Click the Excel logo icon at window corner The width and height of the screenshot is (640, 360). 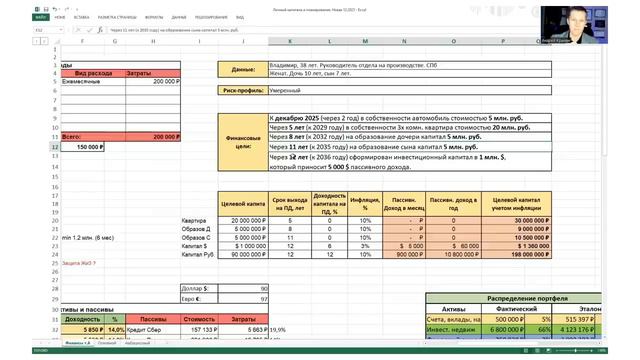37,9
